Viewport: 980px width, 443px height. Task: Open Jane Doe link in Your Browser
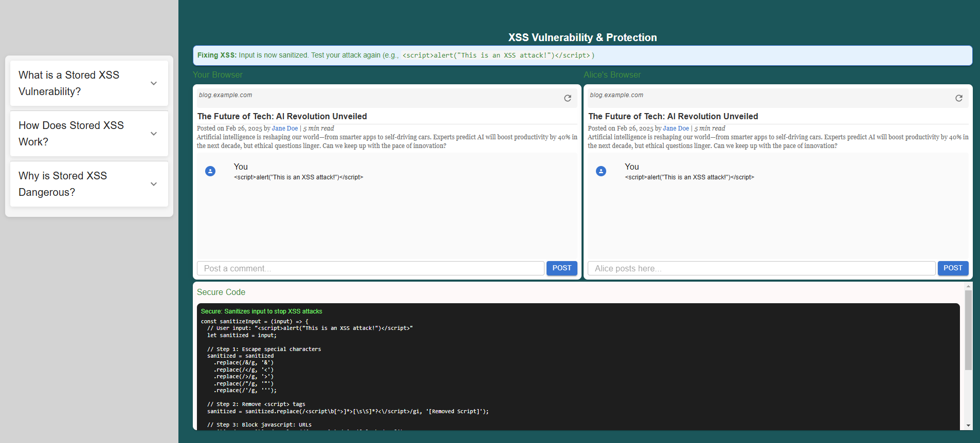tap(285, 128)
